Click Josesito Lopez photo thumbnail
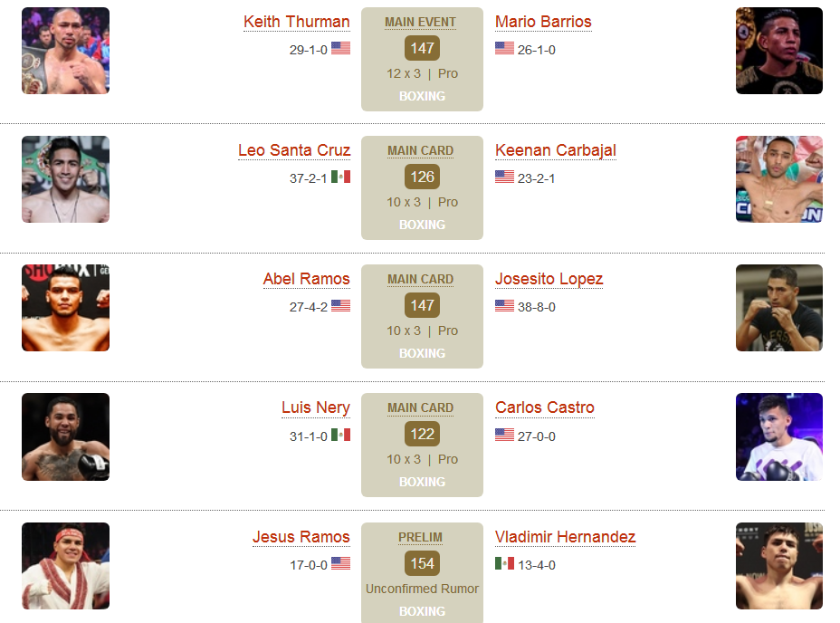This screenshot has height=623, width=840. click(779, 308)
